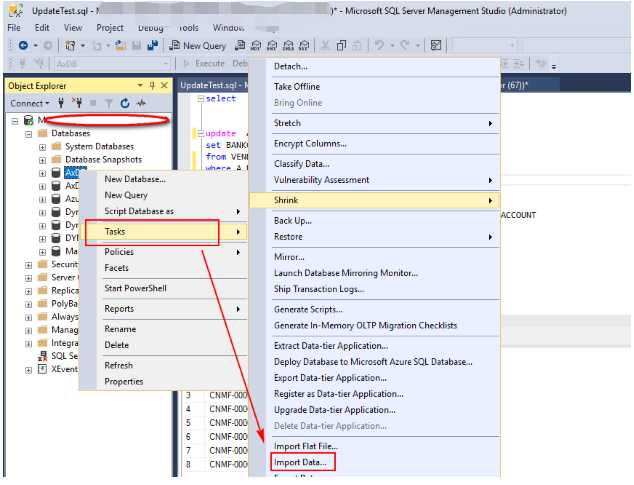Click the Connect plug icon in Object Explorer
The width and height of the screenshot is (634, 485).
(61, 103)
